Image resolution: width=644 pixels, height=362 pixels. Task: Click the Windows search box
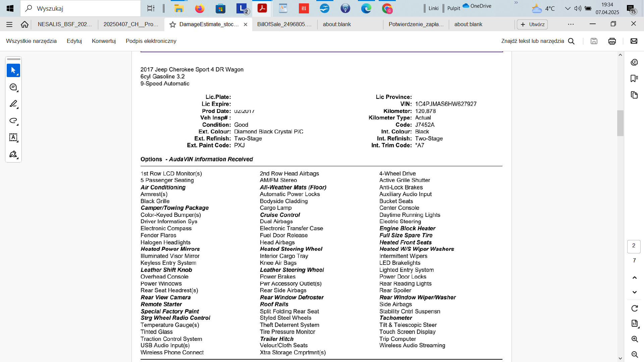pyautogui.click(x=80, y=8)
